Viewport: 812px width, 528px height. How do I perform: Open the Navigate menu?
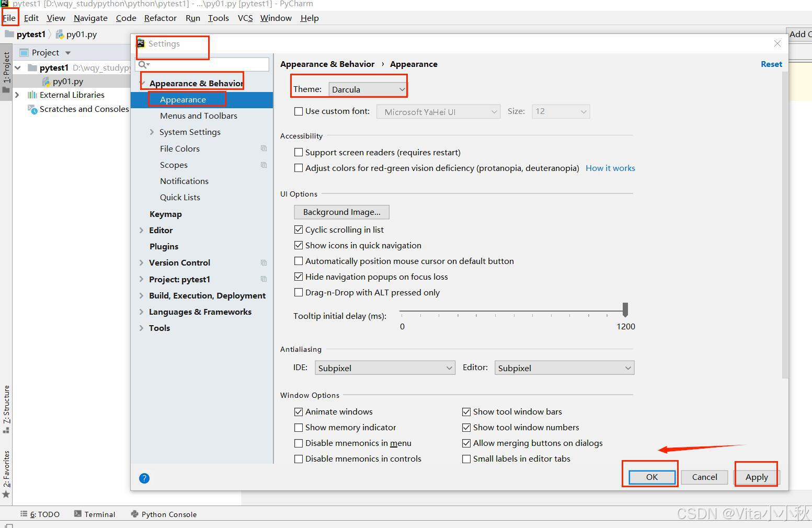(x=90, y=18)
